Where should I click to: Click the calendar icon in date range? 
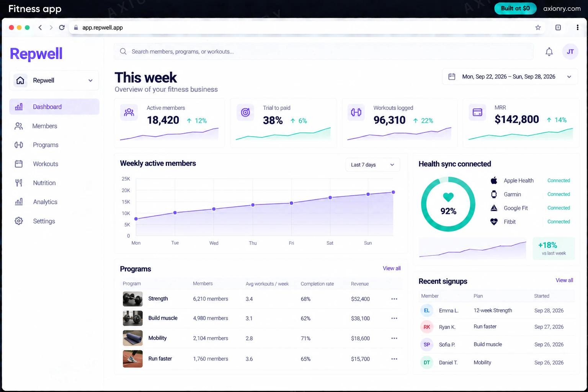(452, 77)
